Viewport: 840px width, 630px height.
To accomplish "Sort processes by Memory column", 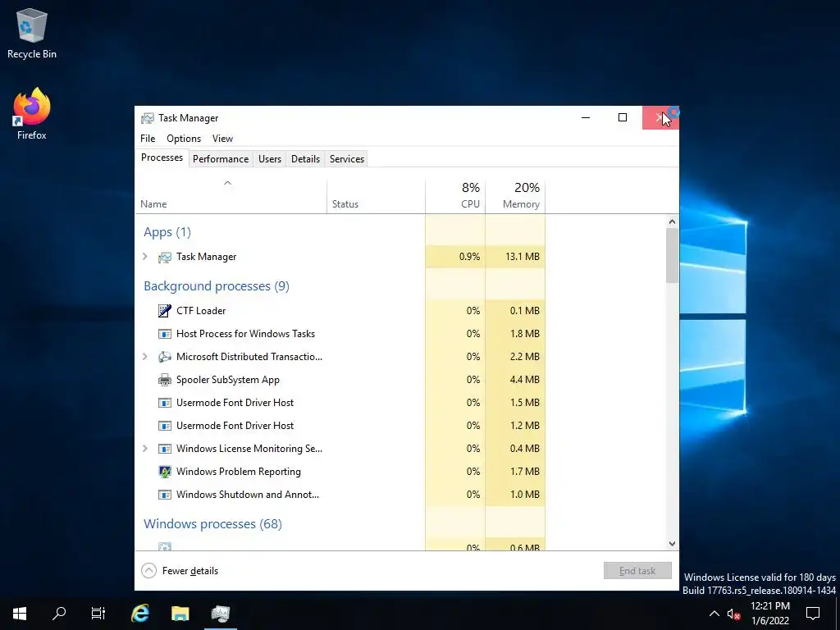I will point(515,197).
